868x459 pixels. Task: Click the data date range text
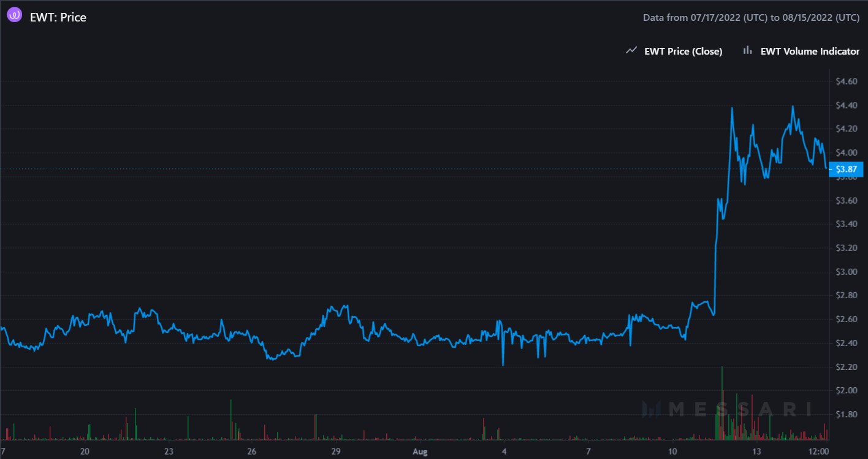pyautogui.click(x=751, y=18)
